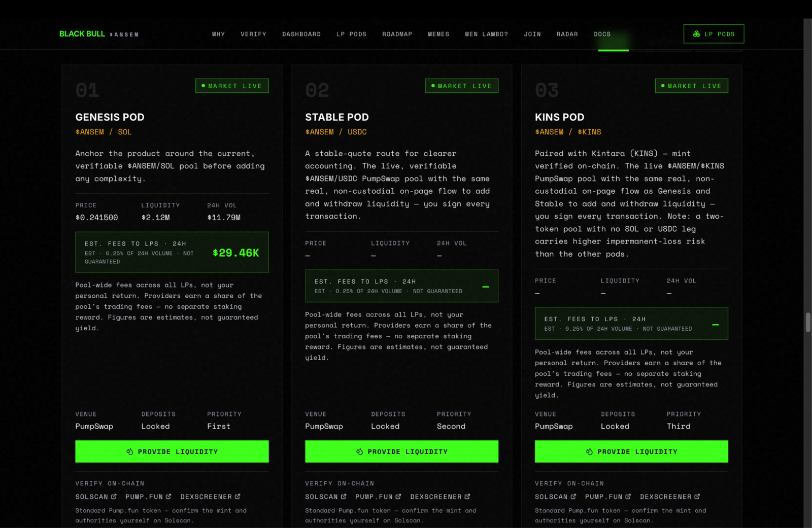Click Provide Liquidity for Genesis Pod
812x528 pixels.
(x=172, y=451)
